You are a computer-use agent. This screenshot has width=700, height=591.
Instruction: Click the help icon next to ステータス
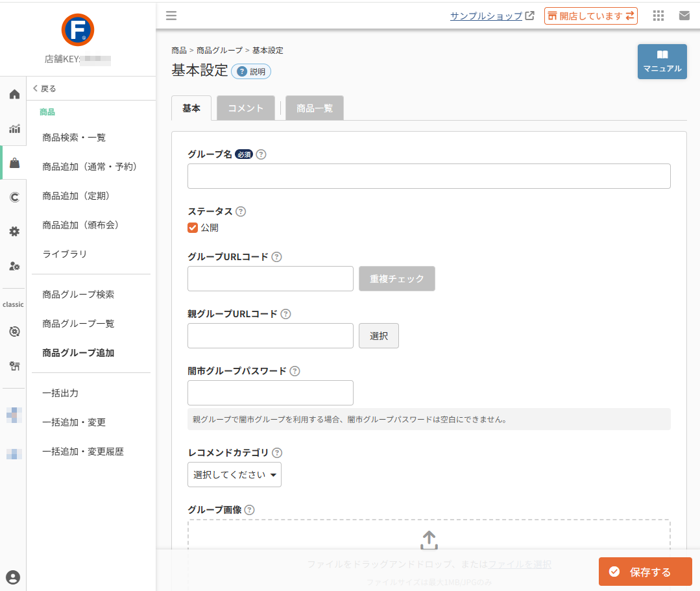241,211
